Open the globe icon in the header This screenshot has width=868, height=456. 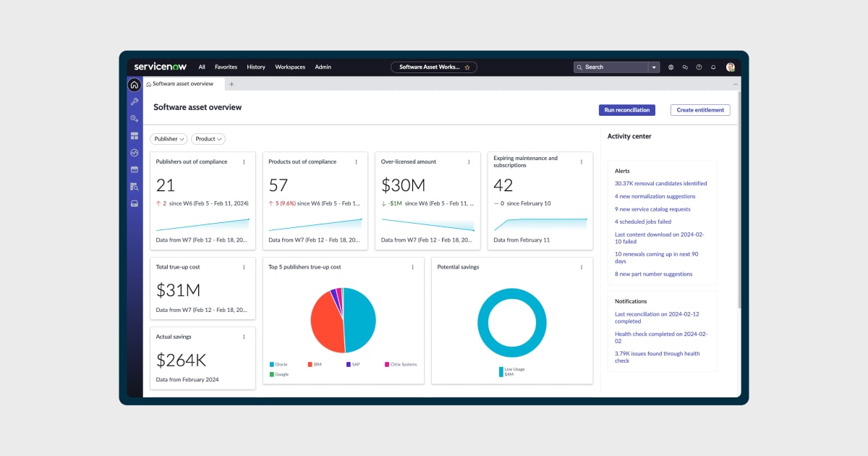[x=671, y=67]
